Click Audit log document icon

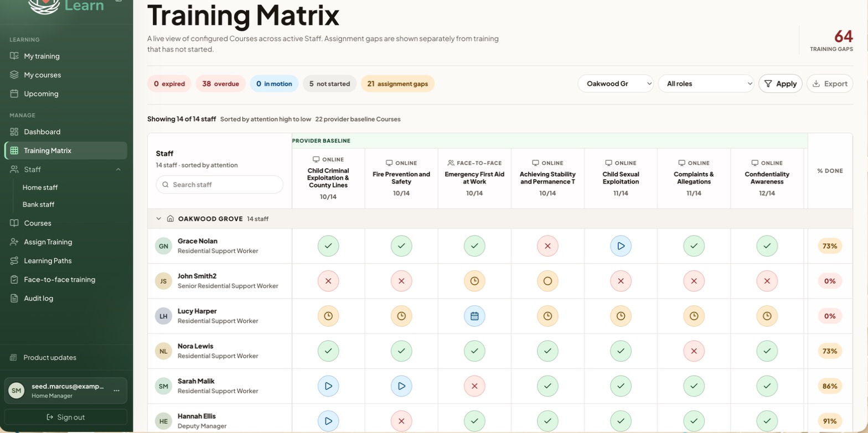coord(14,298)
